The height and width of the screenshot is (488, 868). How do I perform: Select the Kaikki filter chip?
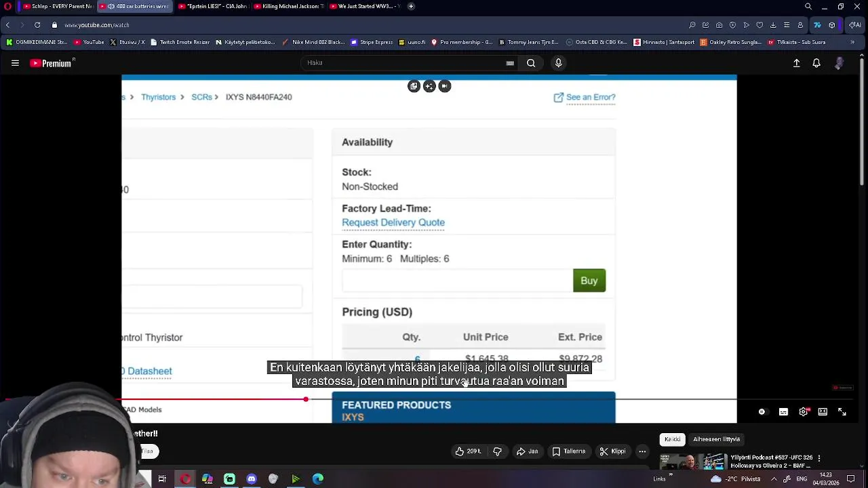point(673,439)
